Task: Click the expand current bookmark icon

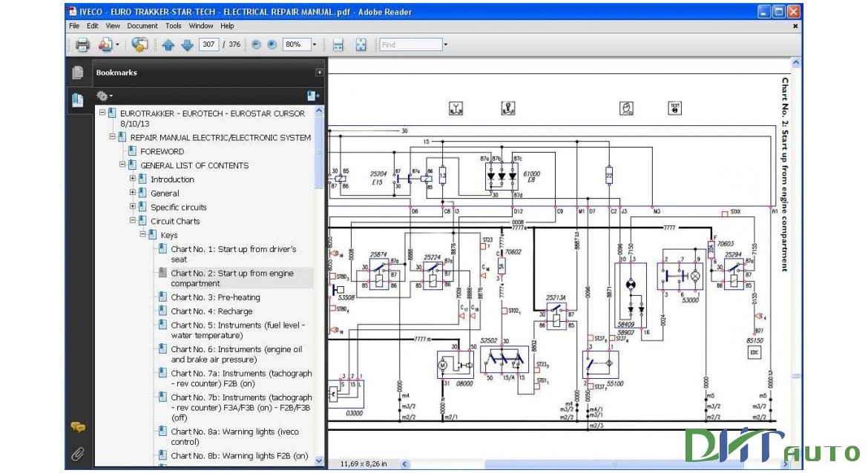Action: [x=313, y=96]
